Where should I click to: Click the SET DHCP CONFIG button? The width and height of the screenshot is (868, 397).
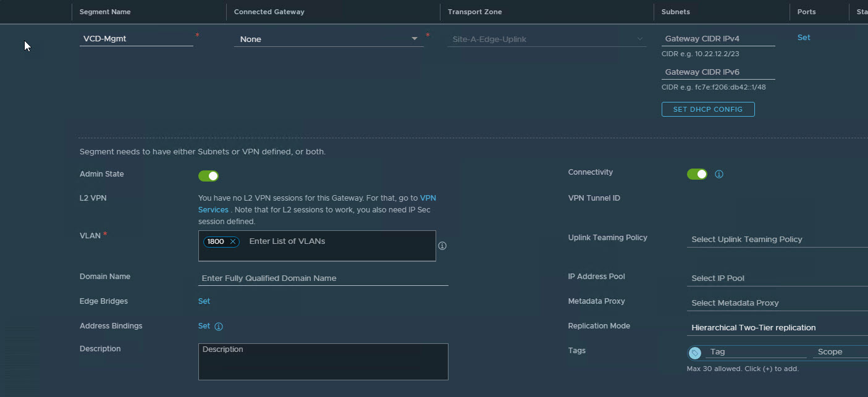[x=708, y=109]
